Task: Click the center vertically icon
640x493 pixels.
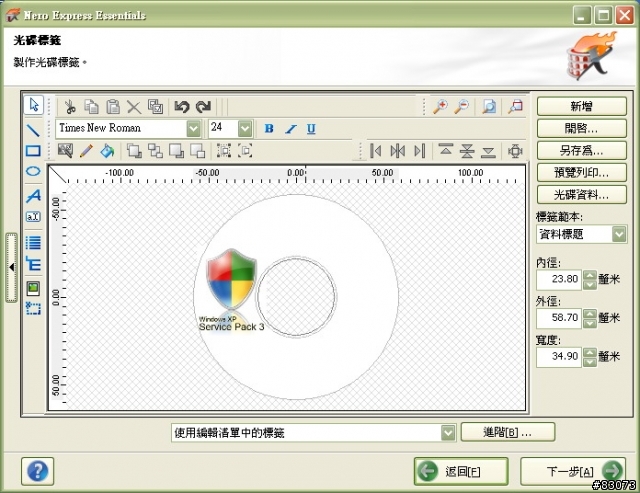Action: [467, 151]
